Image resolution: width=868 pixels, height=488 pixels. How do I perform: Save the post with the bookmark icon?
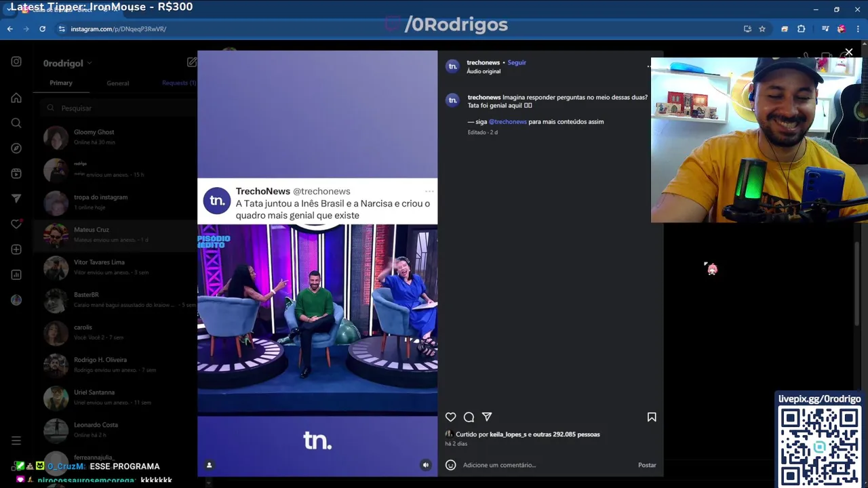(652, 417)
